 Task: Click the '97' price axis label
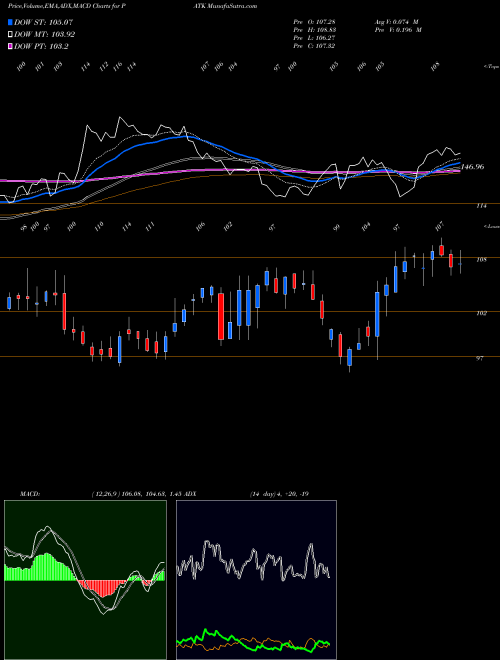coord(479,358)
